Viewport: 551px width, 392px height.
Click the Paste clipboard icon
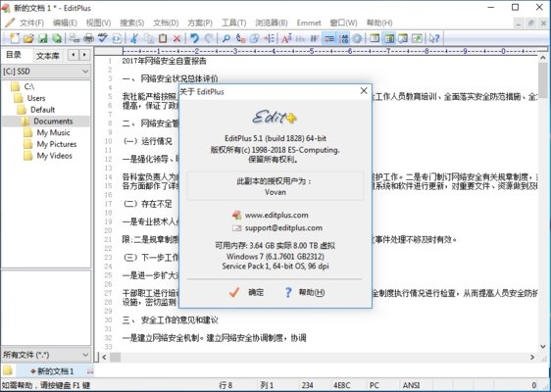tap(163, 38)
